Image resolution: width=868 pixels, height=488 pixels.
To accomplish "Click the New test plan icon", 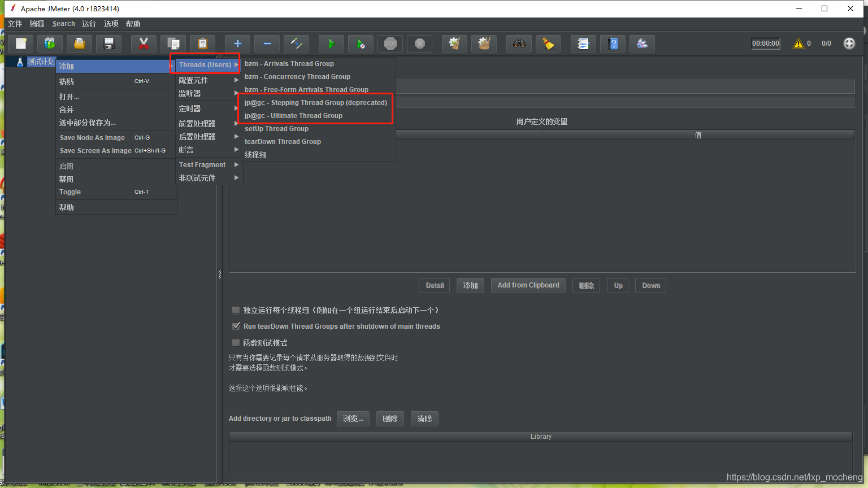I will point(21,43).
